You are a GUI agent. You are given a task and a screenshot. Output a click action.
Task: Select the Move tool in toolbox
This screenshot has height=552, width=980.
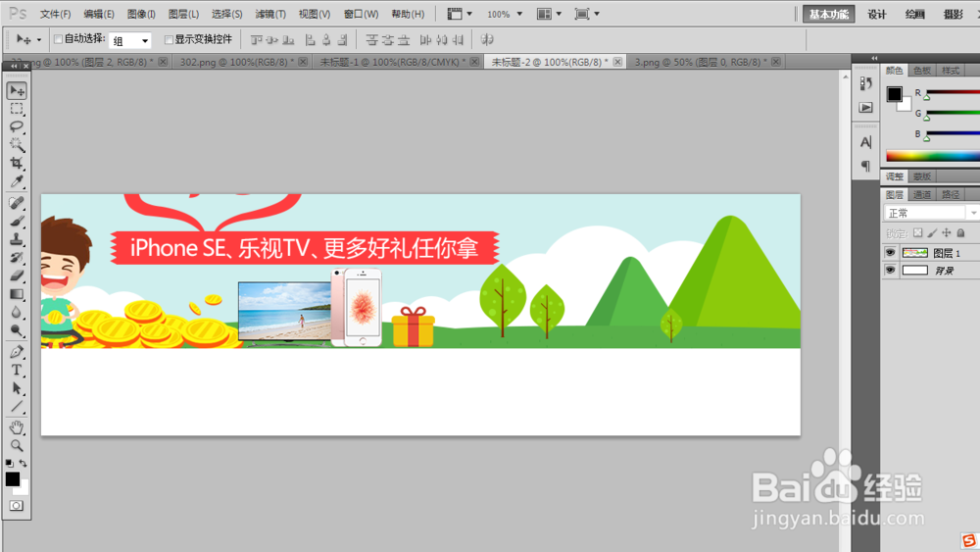point(17,90)
